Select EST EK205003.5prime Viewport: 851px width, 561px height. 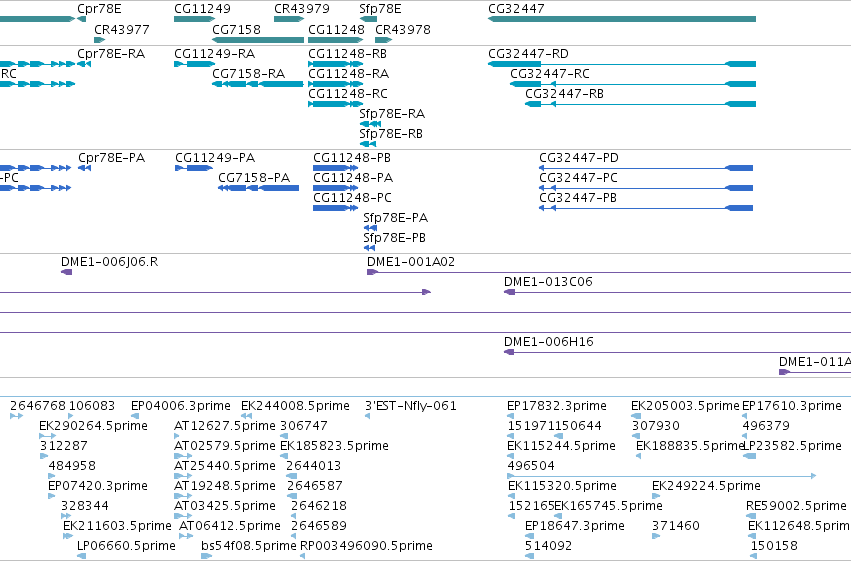click(x=685, y=406)
